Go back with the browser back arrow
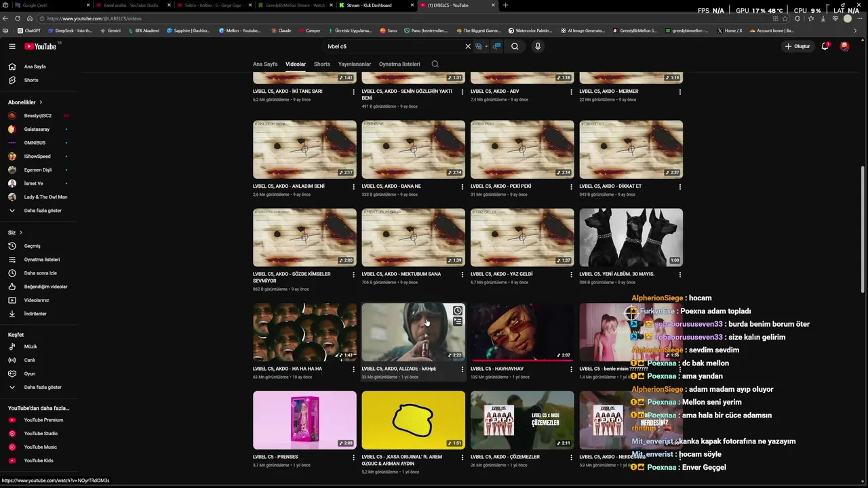The height and width of the screenshot is (488, 868). [x=5, y=18]
